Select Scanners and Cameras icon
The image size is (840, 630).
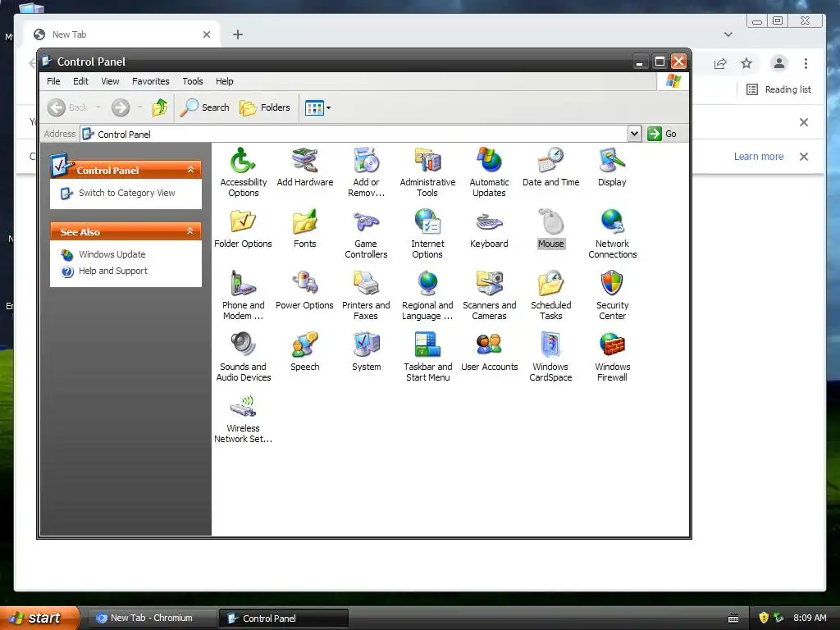pyautogui.click(x=489, y=283)
